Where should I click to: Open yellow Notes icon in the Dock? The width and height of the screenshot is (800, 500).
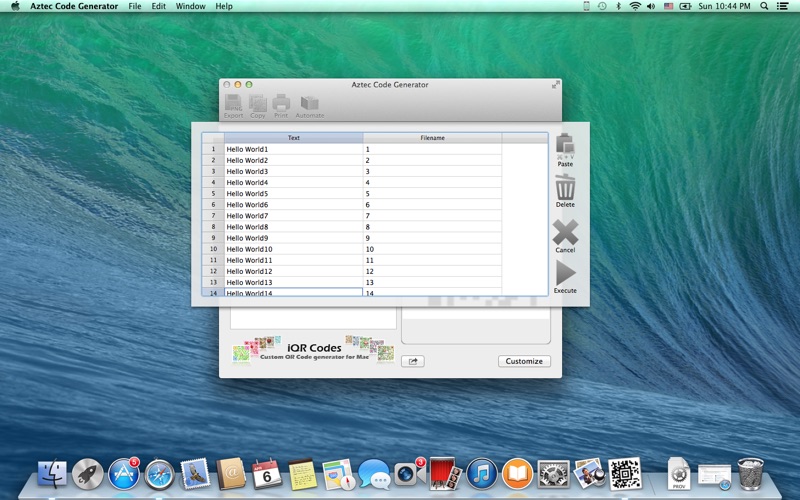point(303,474)
